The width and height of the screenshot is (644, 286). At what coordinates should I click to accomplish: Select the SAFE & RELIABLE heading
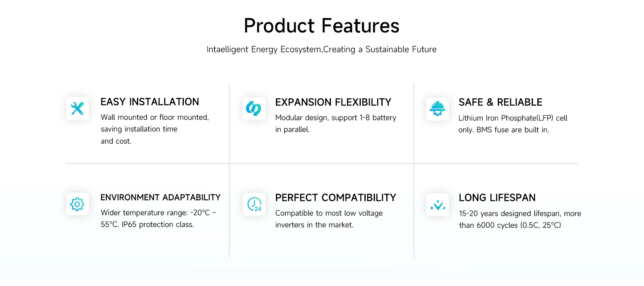(501, 102)
